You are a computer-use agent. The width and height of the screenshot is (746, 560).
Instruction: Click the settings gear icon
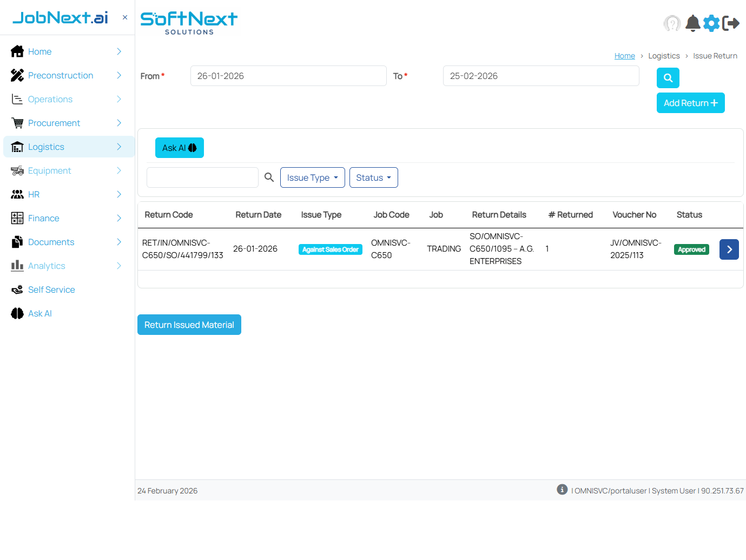(x=711, y=23)
